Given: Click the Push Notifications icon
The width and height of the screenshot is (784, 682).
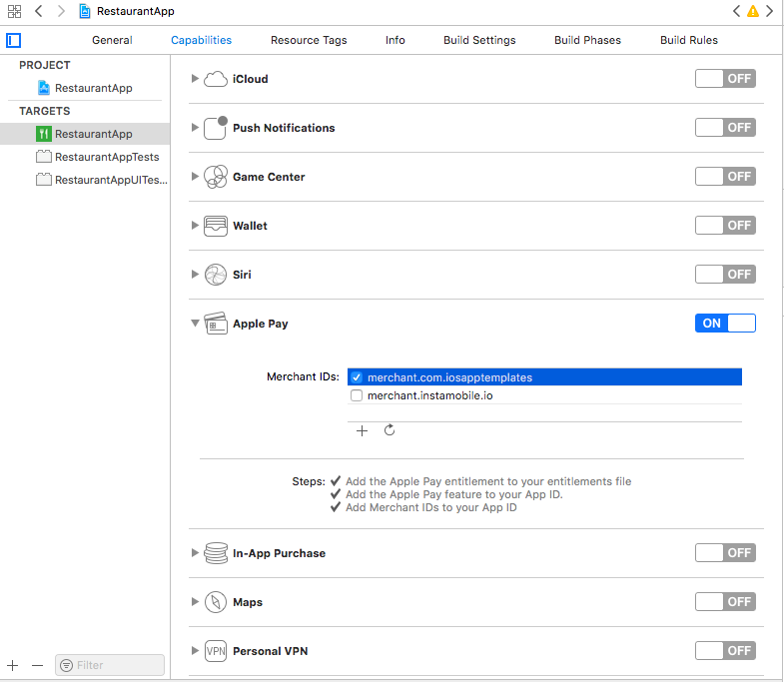Looking at the screenshot, I should coord(216,128).
